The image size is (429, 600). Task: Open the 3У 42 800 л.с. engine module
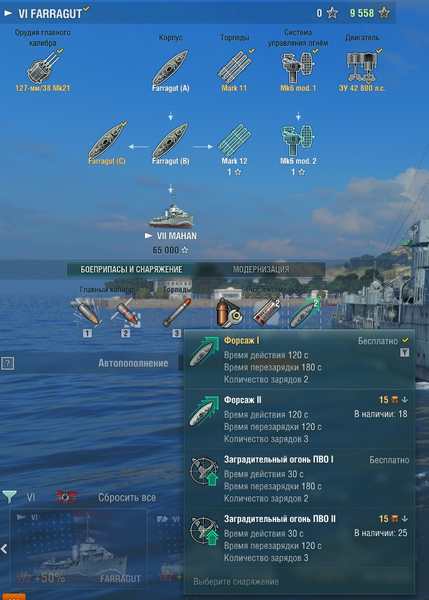[x=362, y=68]
